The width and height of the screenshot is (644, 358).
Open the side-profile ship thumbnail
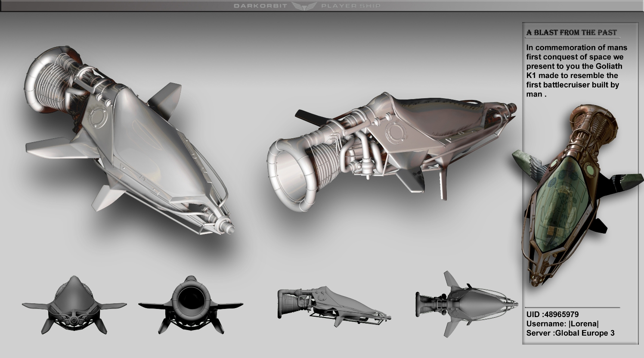334,308
